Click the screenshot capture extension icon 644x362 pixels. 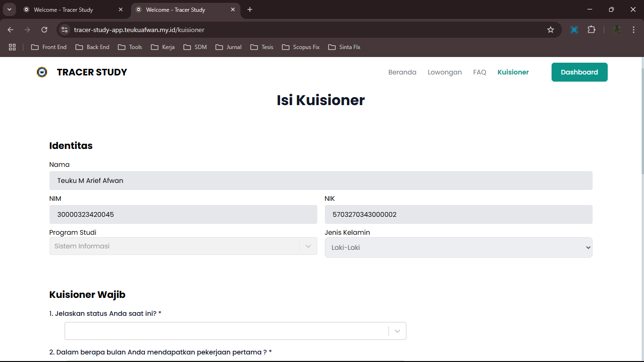pos(574,30)
